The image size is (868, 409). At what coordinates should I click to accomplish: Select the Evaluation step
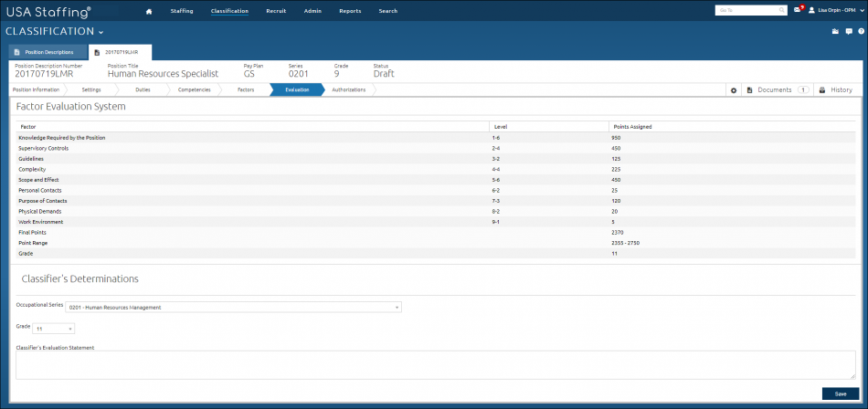(x=297, y=89)
